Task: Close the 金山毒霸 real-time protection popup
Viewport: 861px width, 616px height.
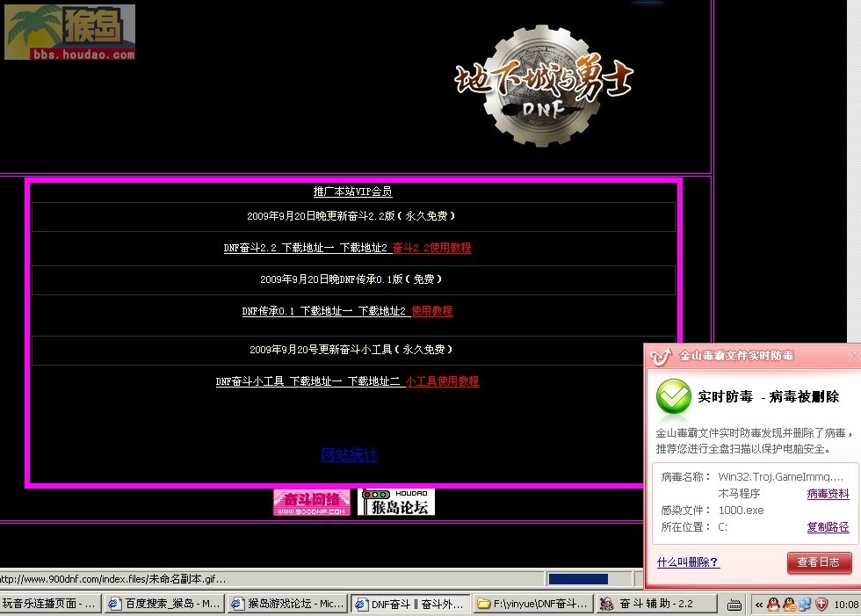Action: pyautogui.click(x=854, y=356)
